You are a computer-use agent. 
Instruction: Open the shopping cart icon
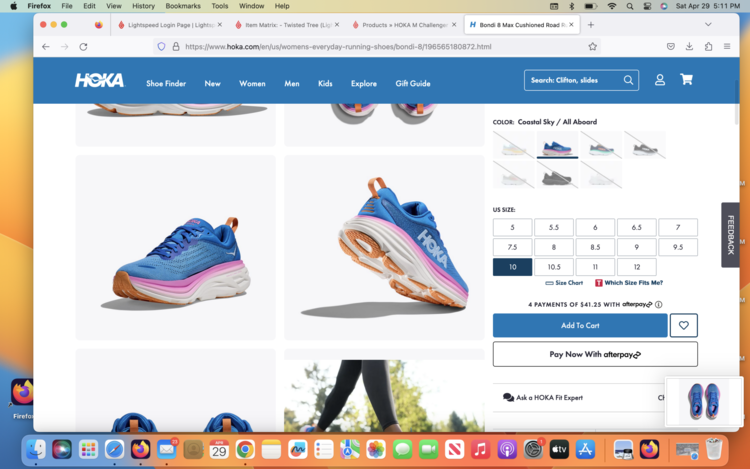pos(686,79)
